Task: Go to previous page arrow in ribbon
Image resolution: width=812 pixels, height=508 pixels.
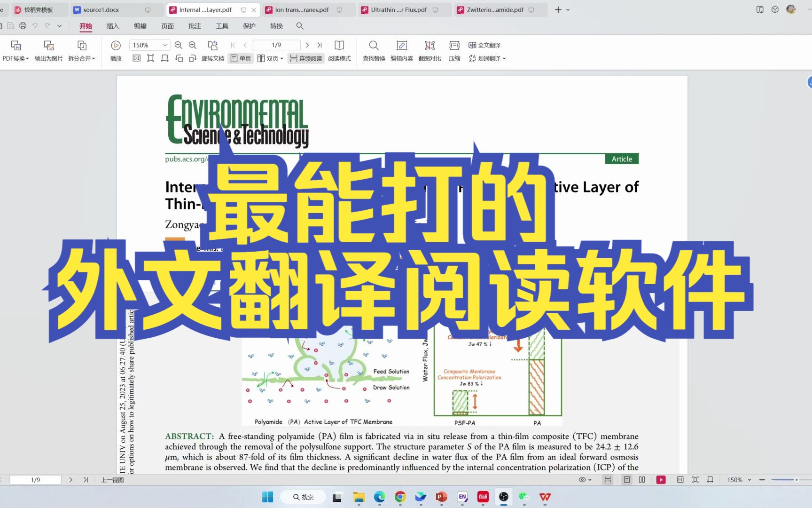Action: (x=245, y=45)
